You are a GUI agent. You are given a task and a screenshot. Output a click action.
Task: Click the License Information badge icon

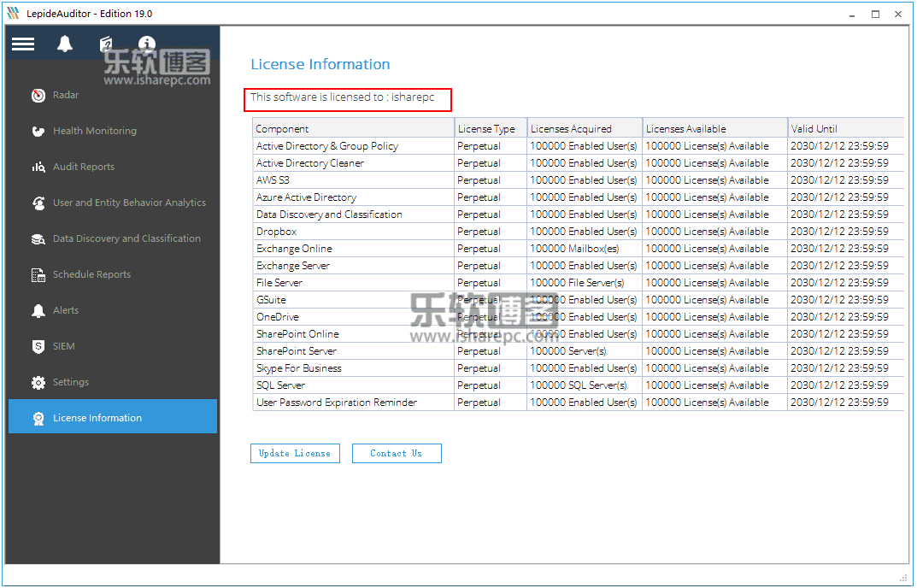(x=38, y=418)
